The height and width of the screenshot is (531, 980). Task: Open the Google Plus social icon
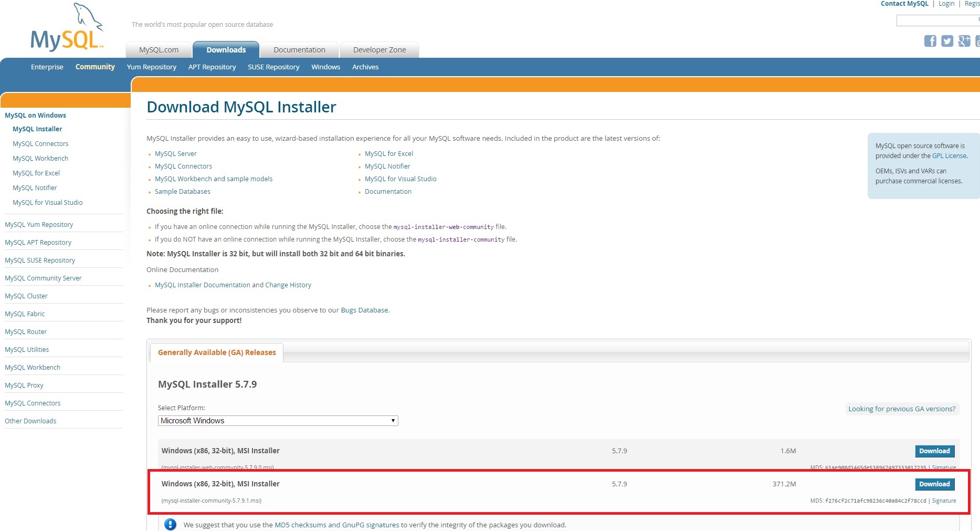pos(964,41)
